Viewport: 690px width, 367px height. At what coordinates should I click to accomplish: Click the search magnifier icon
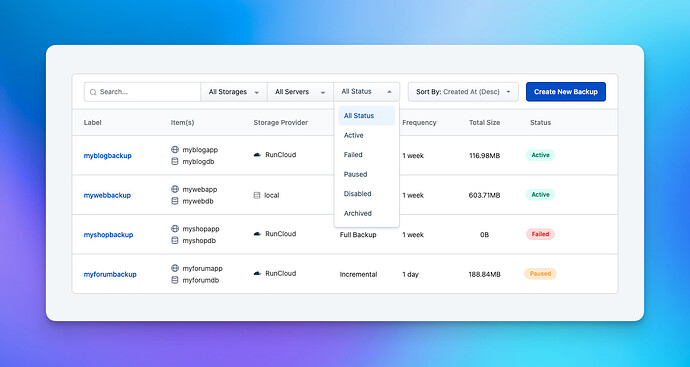[x=93, y=92]
